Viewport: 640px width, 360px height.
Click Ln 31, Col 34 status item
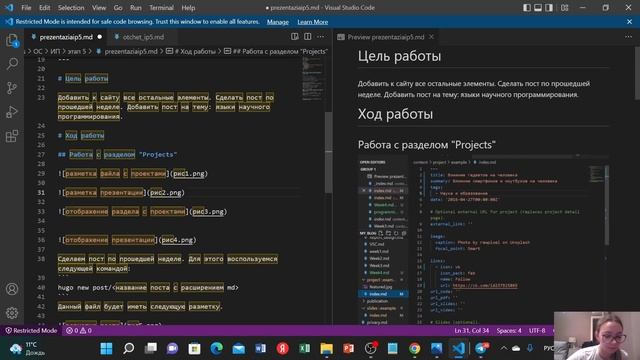click(471, 331)
